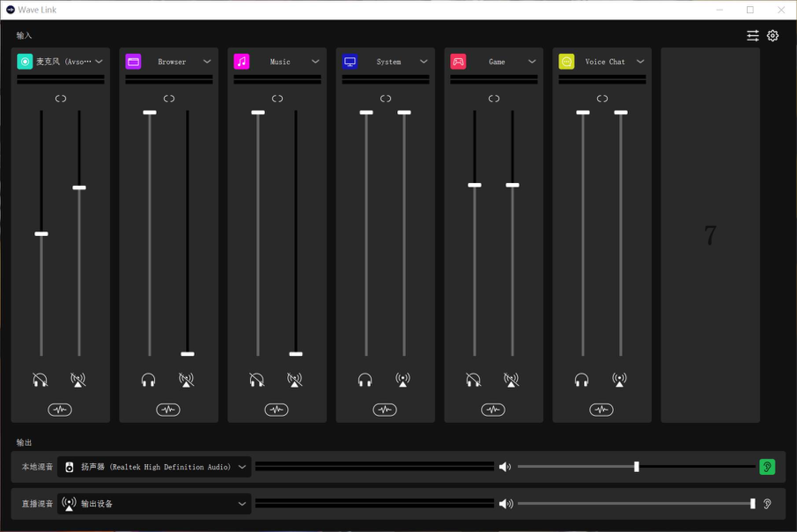
Task: Click the System channel monitor icon
Action: pos(350,62)
